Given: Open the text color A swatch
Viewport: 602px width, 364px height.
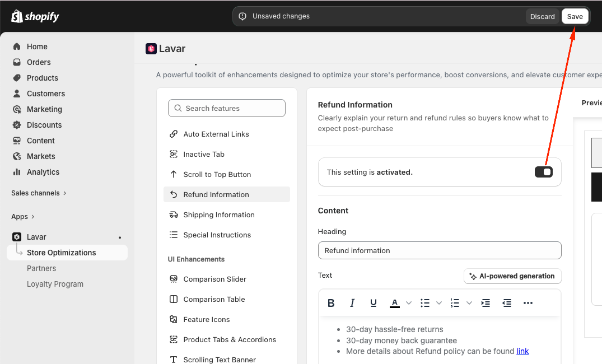Looking at the screenshot, I should tap(395, 303).
